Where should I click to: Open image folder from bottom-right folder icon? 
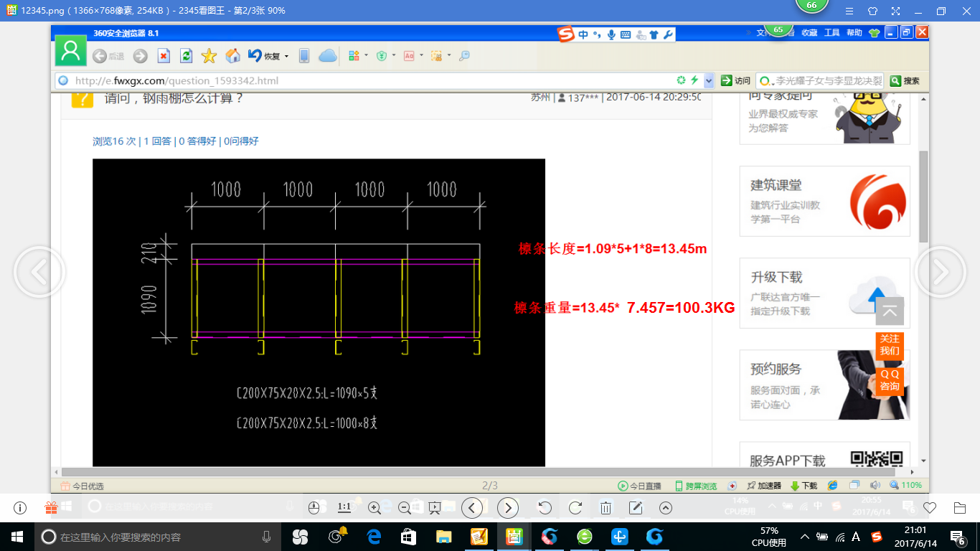click(960, 508)
